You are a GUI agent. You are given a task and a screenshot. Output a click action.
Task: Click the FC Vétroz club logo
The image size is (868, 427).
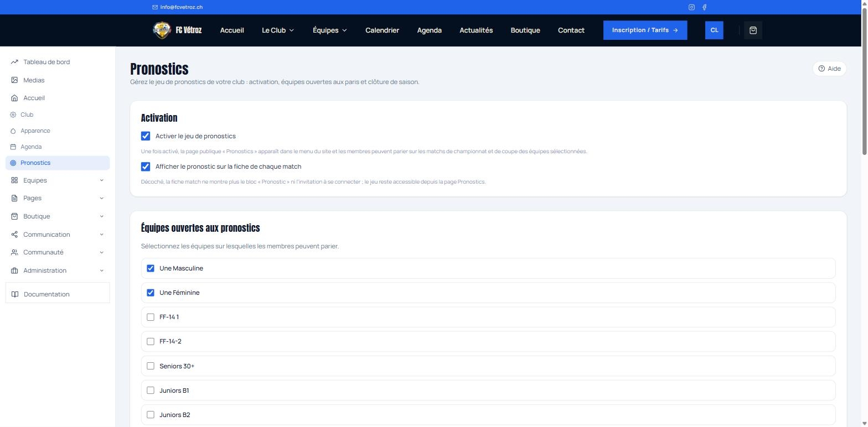(162, 30)
